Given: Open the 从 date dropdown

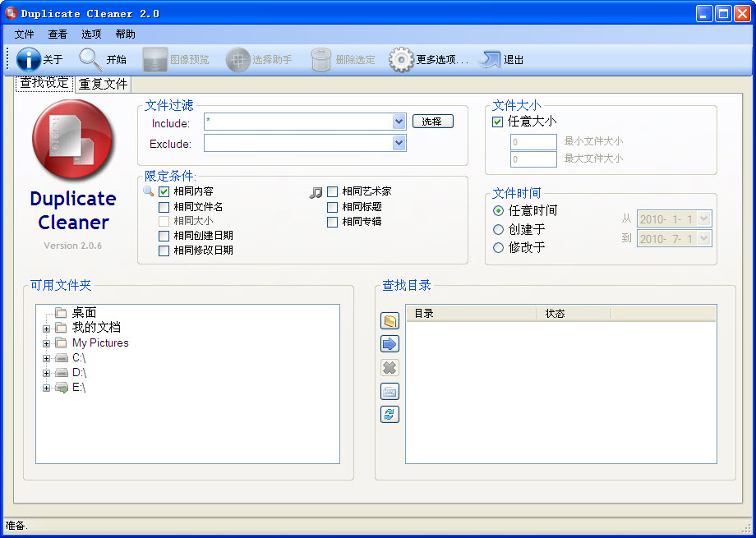Looking at the screenshot, I should coord(704,218).
